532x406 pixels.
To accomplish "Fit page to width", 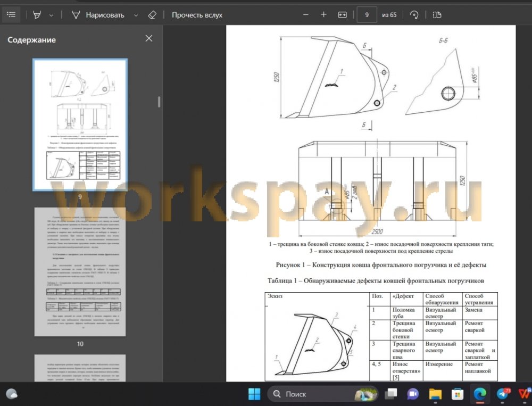I will [x=342, y=14].
